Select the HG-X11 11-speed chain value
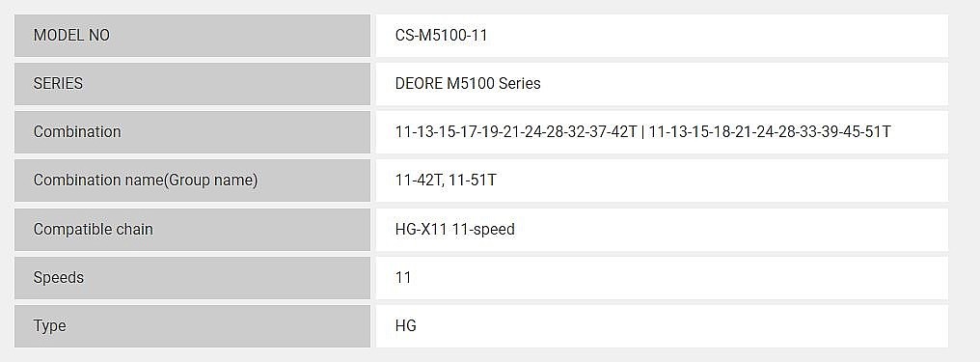The image size is (980, 362). click(455, 230)
